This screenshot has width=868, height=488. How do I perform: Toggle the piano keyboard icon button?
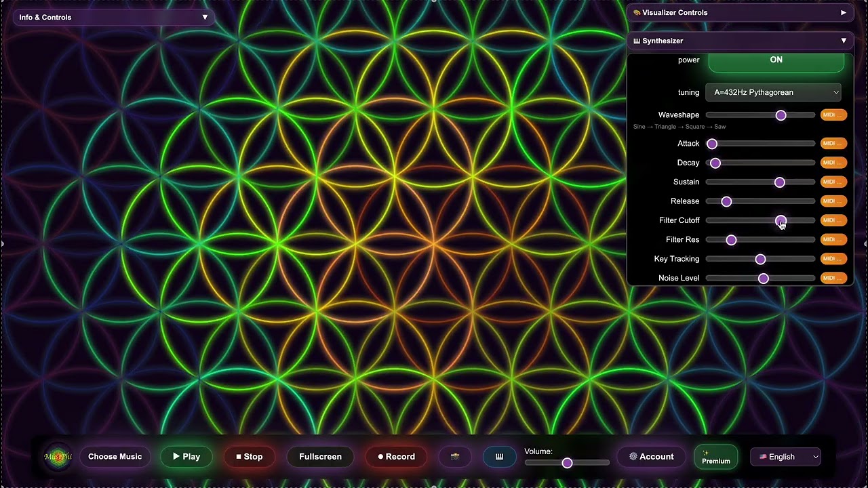point(499,457)
